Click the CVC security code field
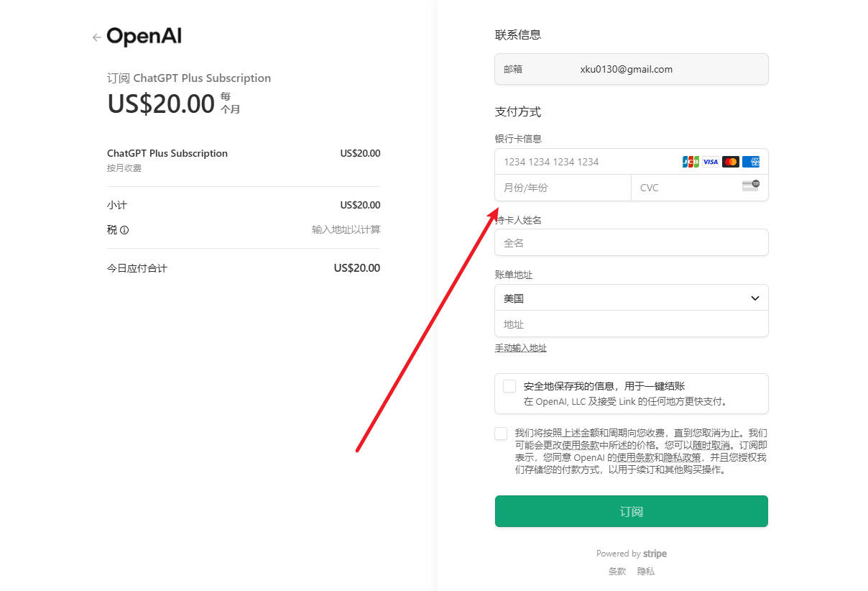868x591 pixels. point(700,188)
